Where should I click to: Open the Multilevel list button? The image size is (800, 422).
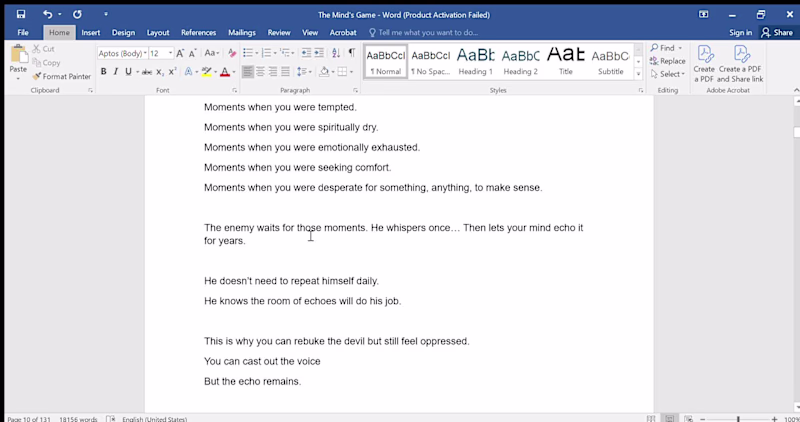click(x=285, y=53)
